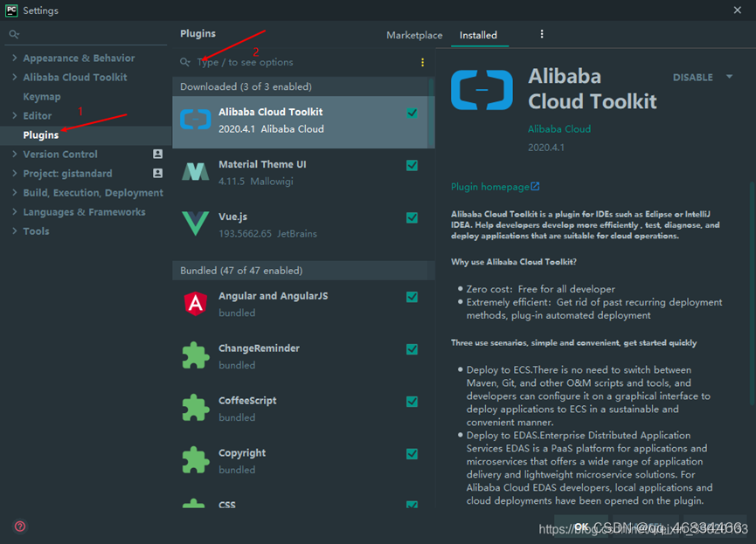
Task: Uncheck the Alibaba Cloud Toolkit plugin checkbox
Action: [x=412, y=113]
